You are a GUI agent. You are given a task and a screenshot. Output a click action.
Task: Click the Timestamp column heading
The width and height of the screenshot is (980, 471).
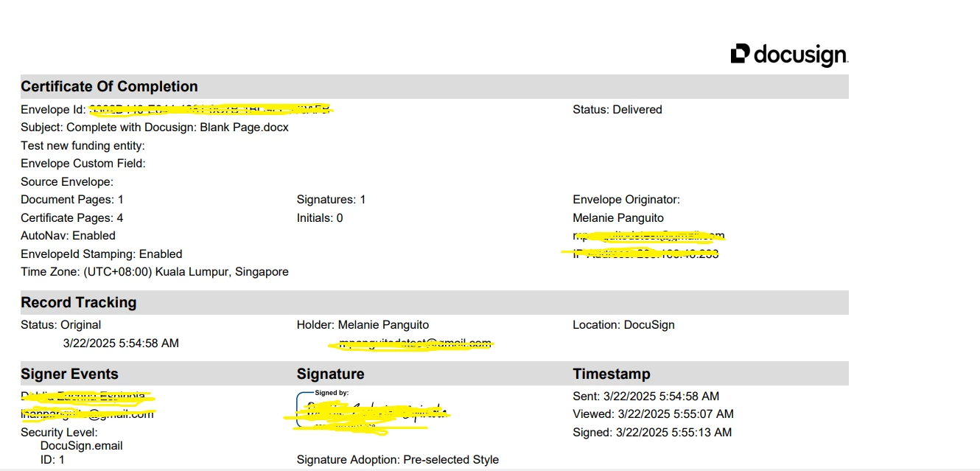612,374
